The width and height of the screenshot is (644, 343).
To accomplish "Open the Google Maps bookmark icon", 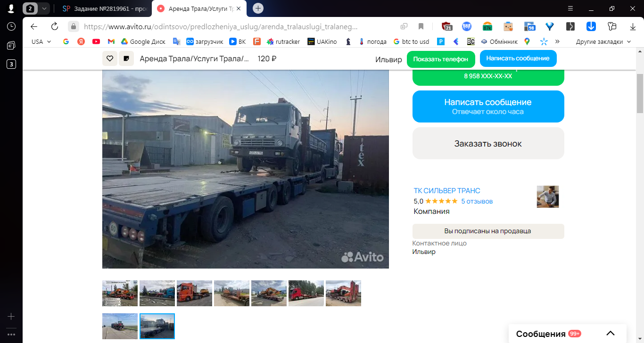I will tap(527, 41).
